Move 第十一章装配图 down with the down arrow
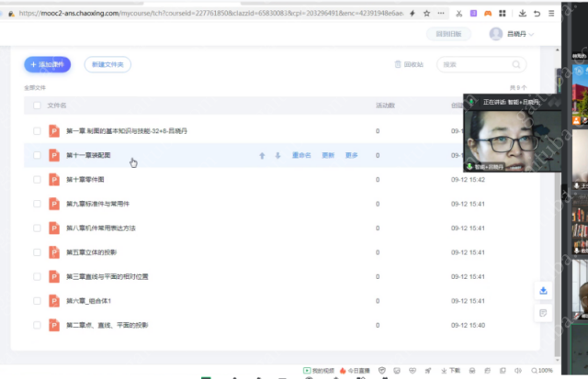Image resolution: width=588 pixels, height=379 pixels. 277,155
